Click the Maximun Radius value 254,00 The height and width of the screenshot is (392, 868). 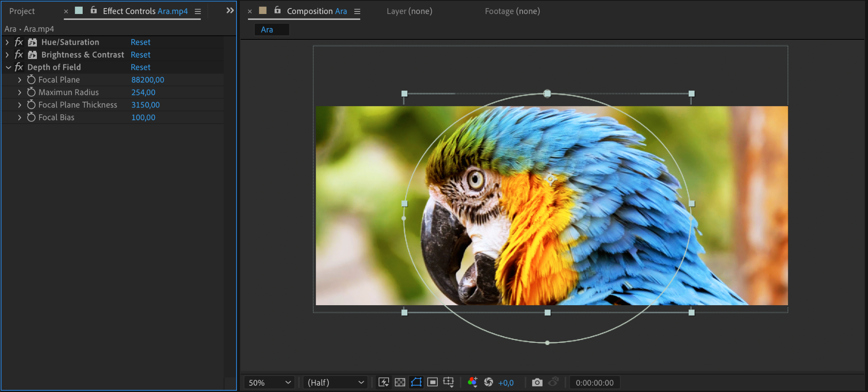tap(143, 92)
